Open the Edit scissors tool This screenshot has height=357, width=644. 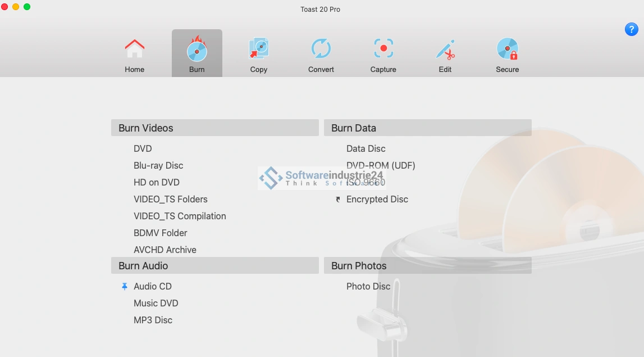pos(445,50)
